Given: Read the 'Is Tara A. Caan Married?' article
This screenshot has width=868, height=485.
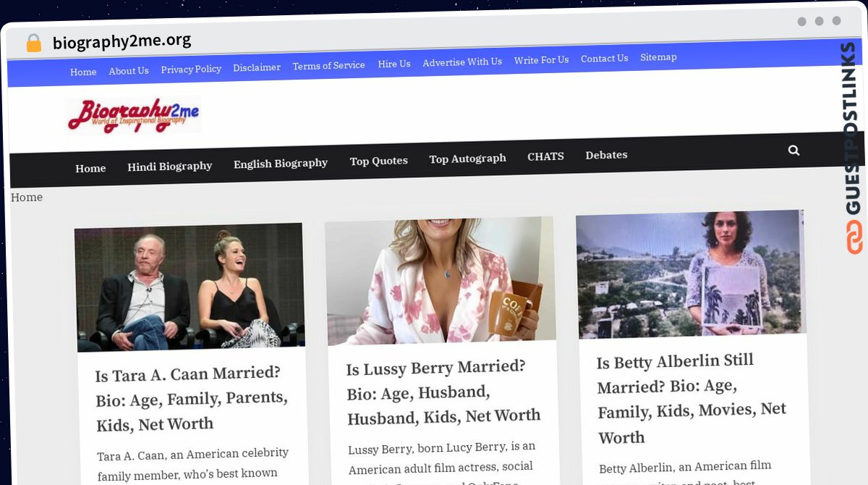Looking at the screenshot, I should (x=192, y=399).
